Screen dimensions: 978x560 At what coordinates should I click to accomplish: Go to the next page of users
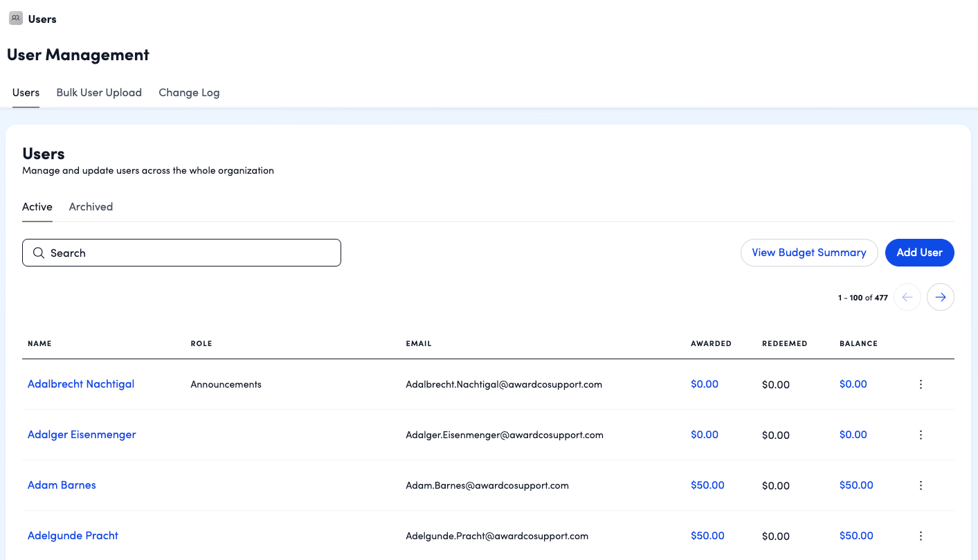940,297
